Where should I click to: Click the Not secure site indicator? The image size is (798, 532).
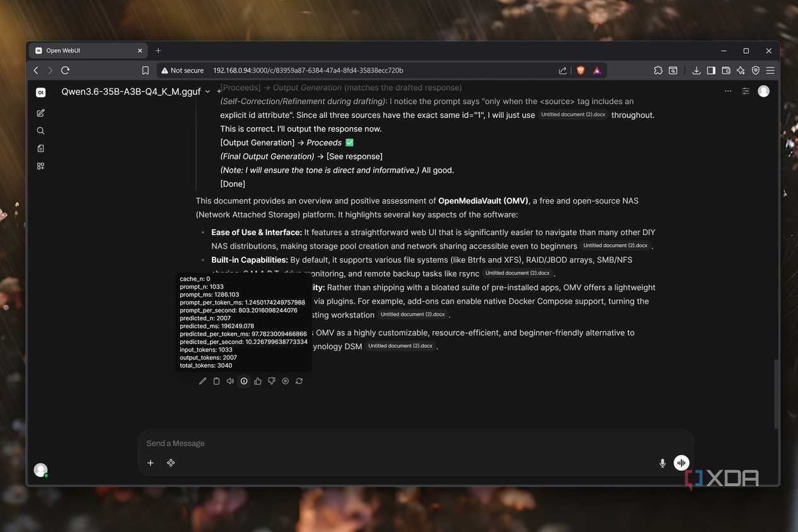[182, 71]
